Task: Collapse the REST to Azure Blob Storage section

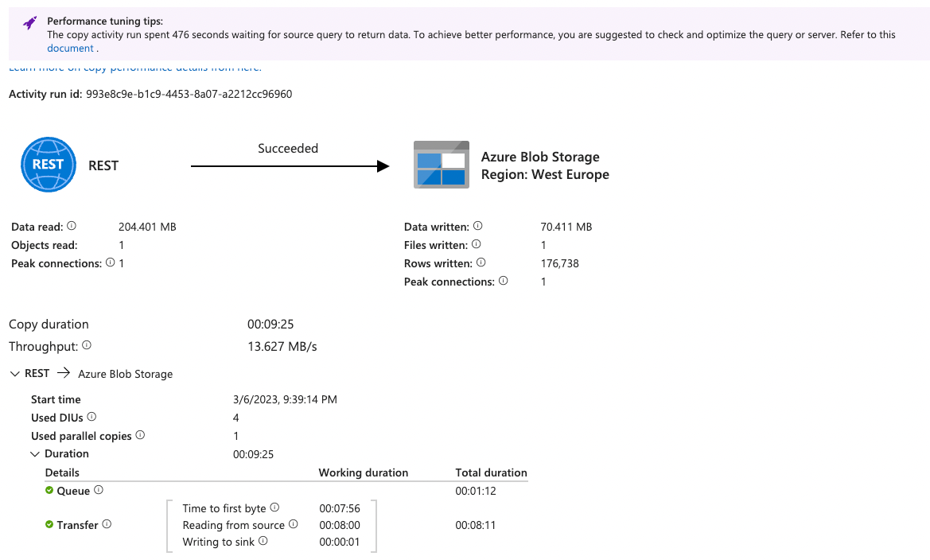Action: (x=15, y=374)
